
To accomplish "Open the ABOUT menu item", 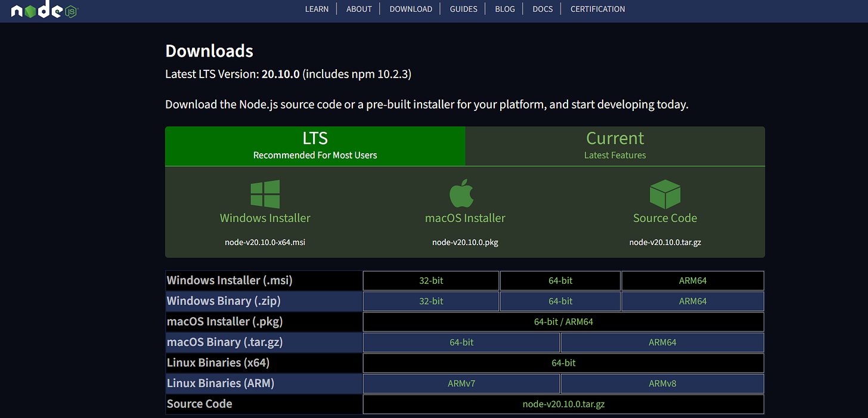I will [x=359, y=9].
